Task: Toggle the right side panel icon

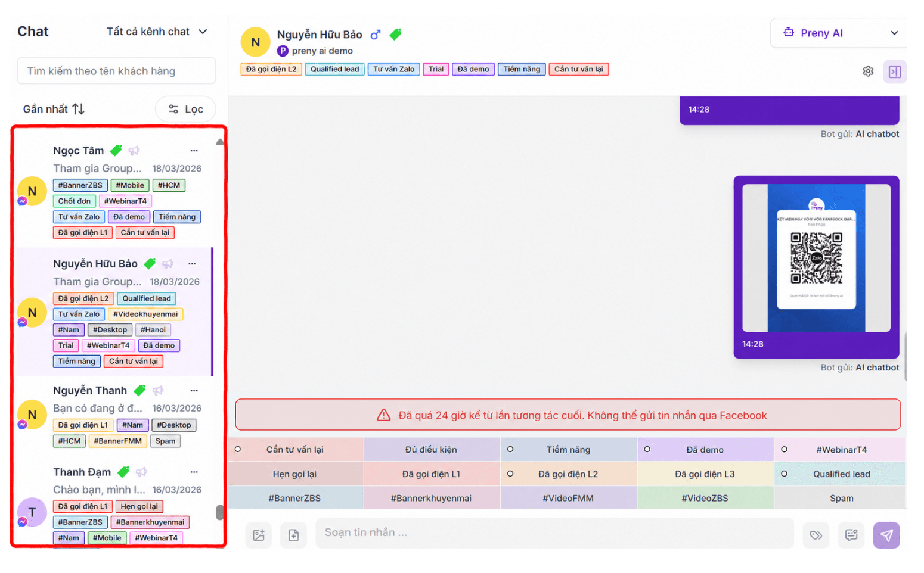Action: (895, 71)
